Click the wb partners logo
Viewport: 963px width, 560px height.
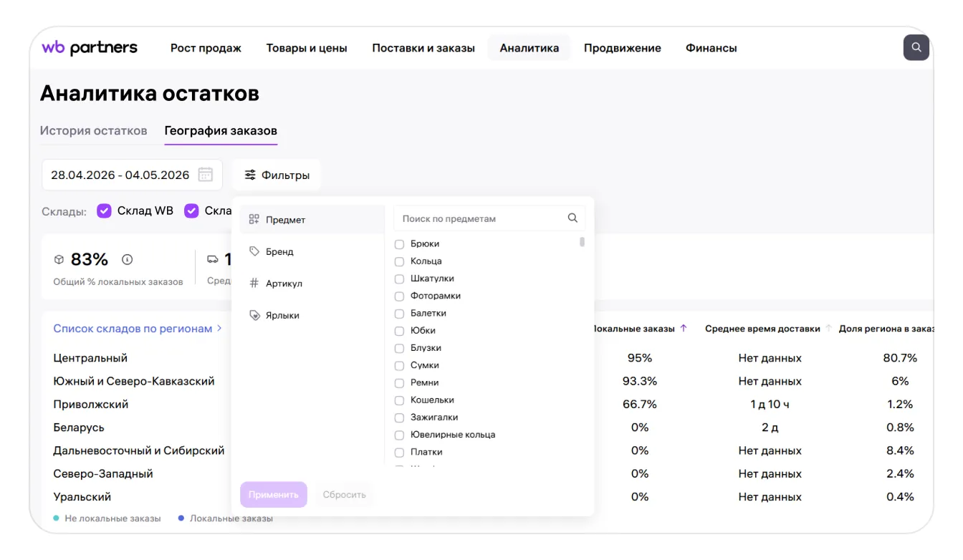[x=90, y=48]
